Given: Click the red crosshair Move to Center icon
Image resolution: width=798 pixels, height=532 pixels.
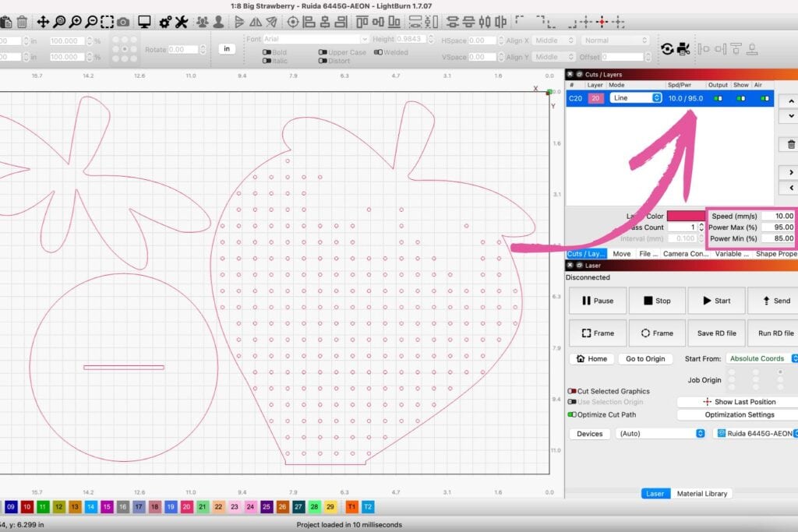Looking at the screenshot, I should (602, 22).
